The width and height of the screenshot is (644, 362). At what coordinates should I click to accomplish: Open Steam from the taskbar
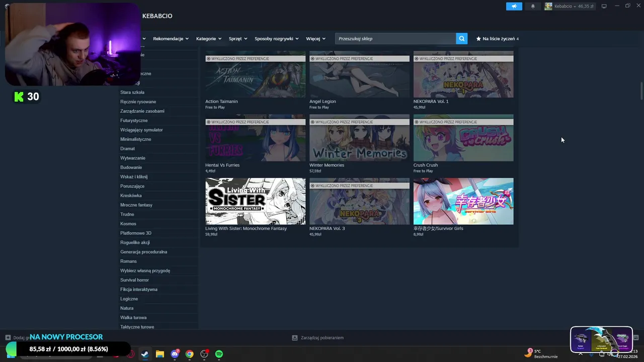[145, 354]
